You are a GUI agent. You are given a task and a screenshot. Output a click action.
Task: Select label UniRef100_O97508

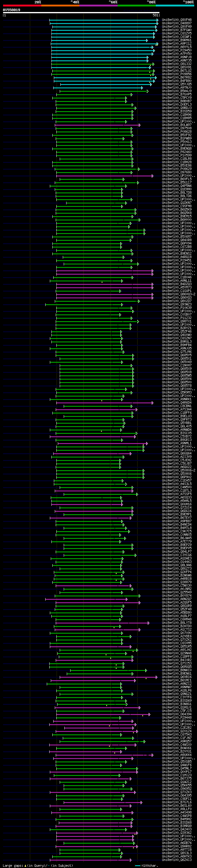pos(177,128)
